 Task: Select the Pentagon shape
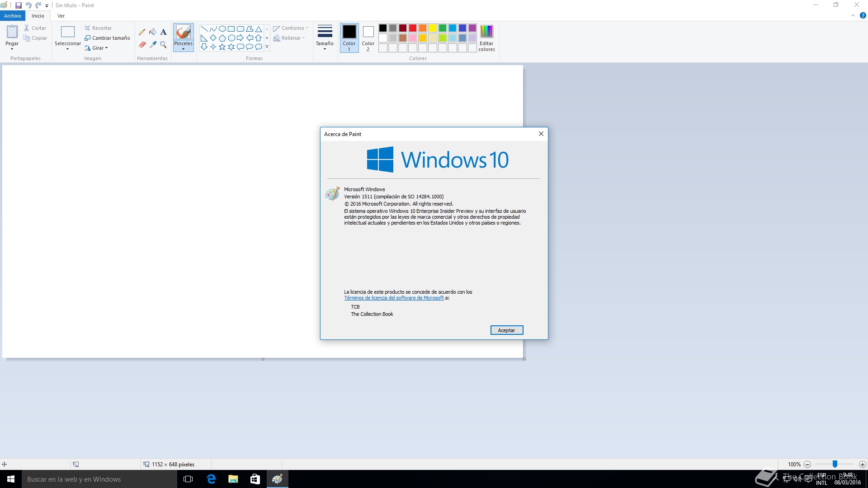222,38
